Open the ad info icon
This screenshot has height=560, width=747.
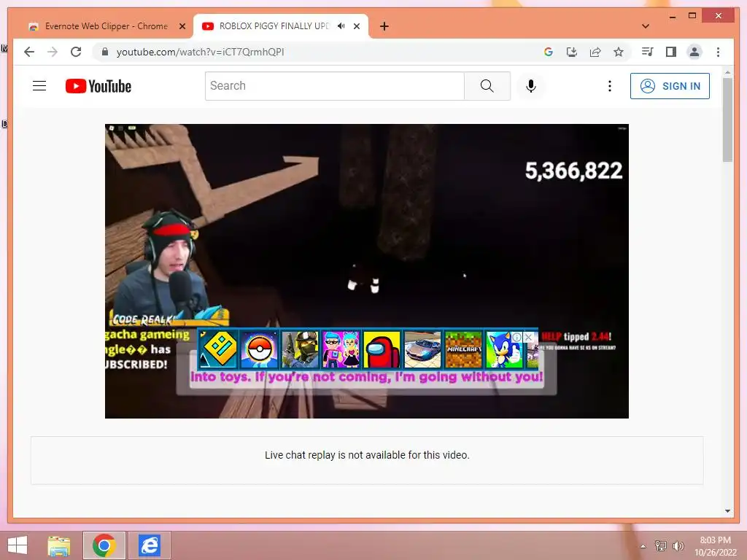[x=517, y=337]
